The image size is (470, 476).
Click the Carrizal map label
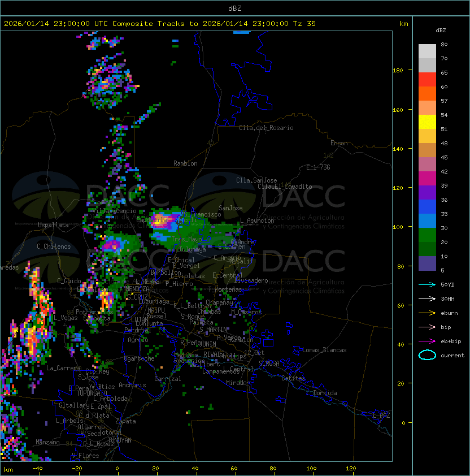167,379
